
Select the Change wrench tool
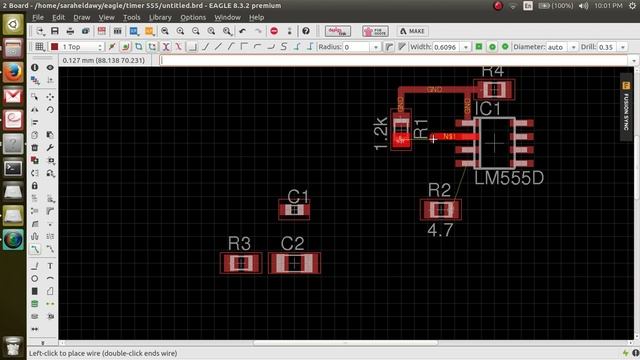pyautogui.click(x=50, y=147)
